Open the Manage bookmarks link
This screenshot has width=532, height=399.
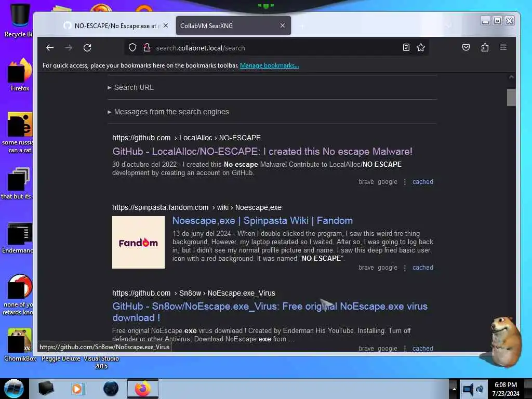tap(270, 65)
